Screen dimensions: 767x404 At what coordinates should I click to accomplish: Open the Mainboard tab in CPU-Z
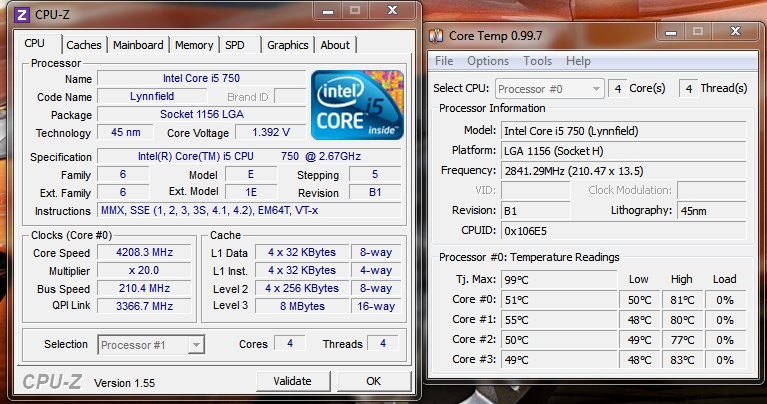click(x=138, y=45)
